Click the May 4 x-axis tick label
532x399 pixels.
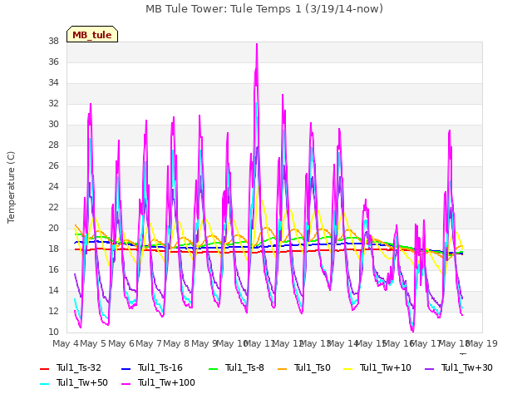[x=66, y=343]
